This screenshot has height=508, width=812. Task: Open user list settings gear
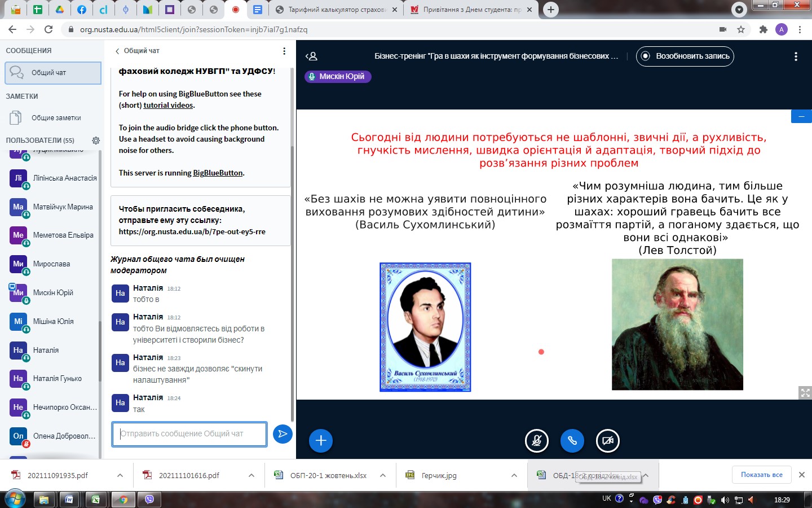(96, 140)
